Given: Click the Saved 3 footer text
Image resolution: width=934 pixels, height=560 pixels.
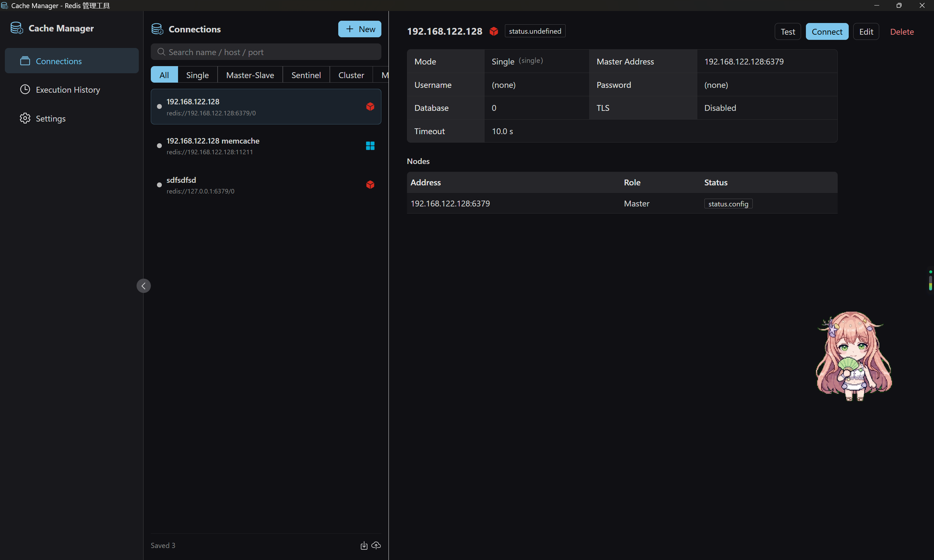Looking at the screenshot, I should (163, 546).
